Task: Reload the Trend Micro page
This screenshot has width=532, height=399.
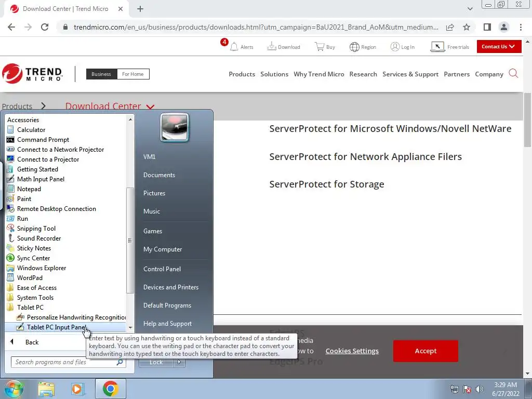Action: (x=45, y=27)
